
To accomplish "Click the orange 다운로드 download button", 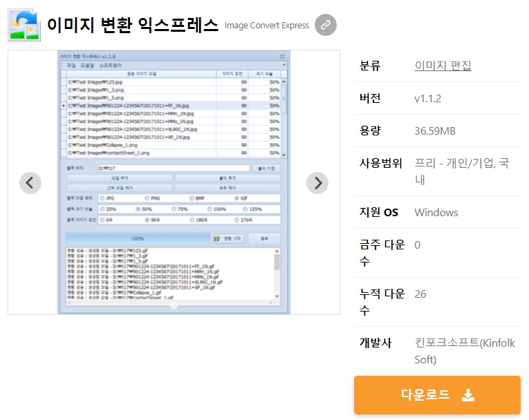I will pos(437,394).
